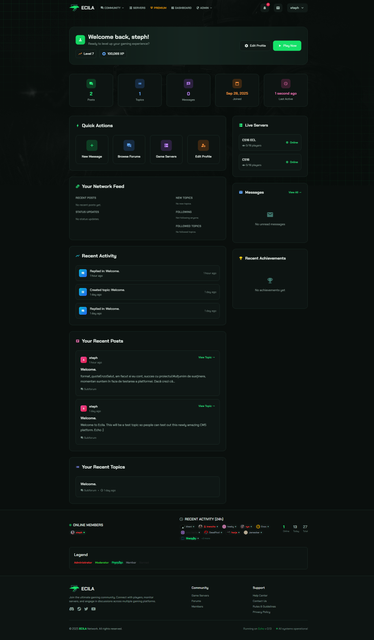Click the green Play Now button
Image resolution: width=374 pixels, height=640 pixels.
[x=287, y=46]
